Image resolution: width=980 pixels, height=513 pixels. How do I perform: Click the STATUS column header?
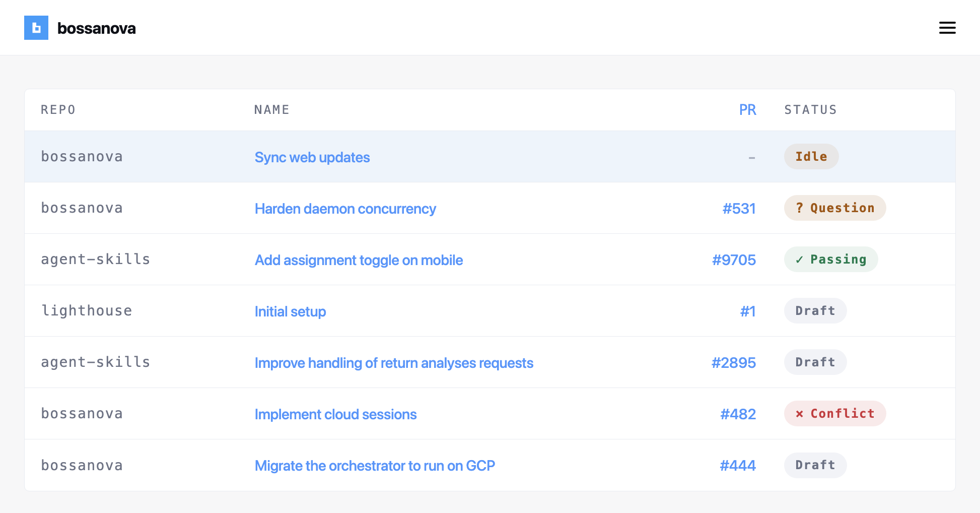810,110
